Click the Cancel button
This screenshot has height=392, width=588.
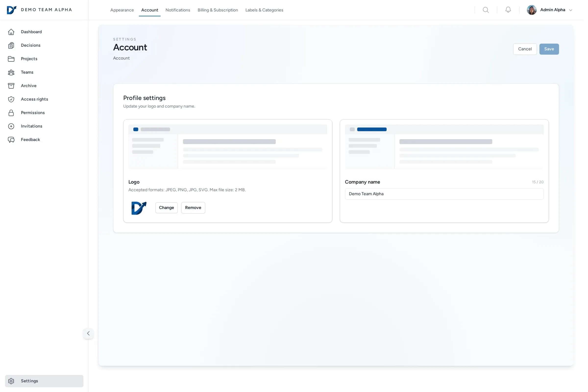tap(525, 49)
